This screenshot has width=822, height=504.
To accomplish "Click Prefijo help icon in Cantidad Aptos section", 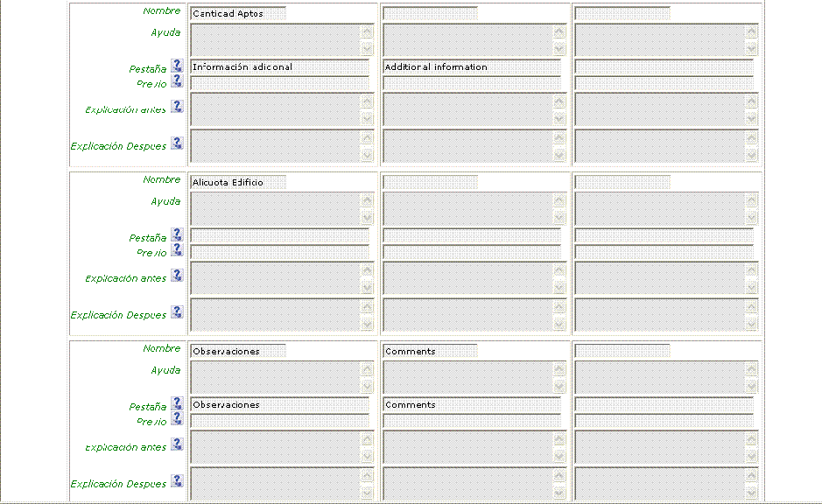I will tap(177, 80).
